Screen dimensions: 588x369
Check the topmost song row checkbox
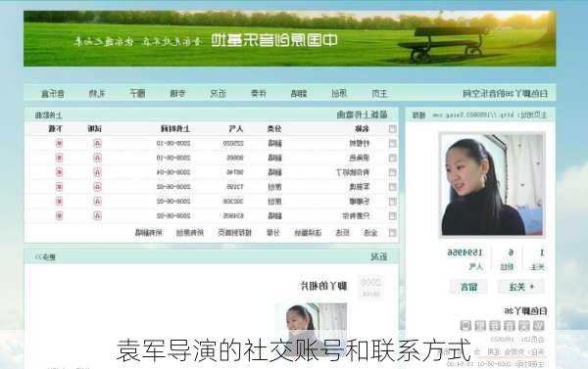pyautogui.click(x=392, y=144)
